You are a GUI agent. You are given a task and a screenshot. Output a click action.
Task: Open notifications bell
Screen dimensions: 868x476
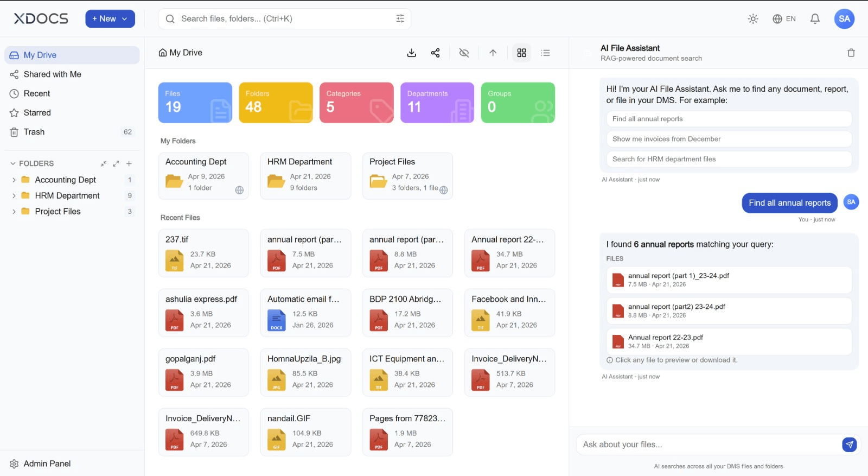[x=815, y=19]
